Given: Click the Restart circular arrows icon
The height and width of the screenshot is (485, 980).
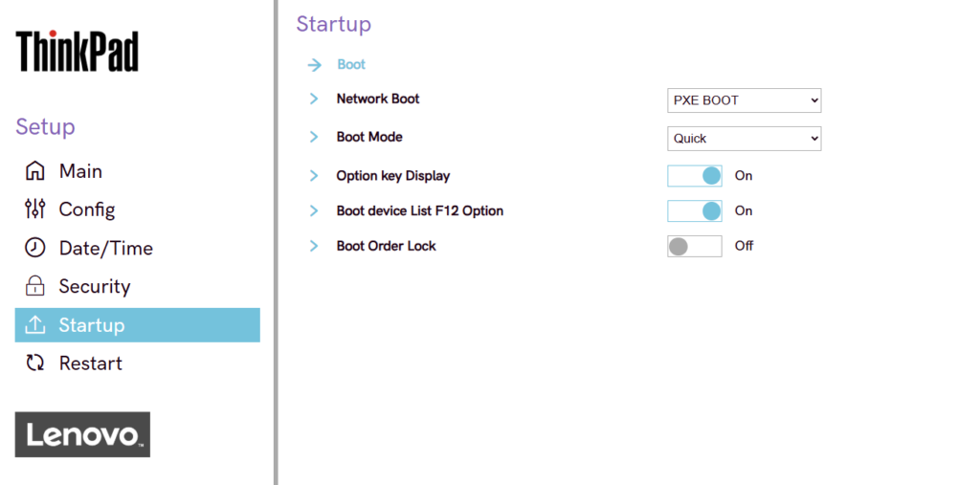Looking at the screenshot, I should 35,364.
